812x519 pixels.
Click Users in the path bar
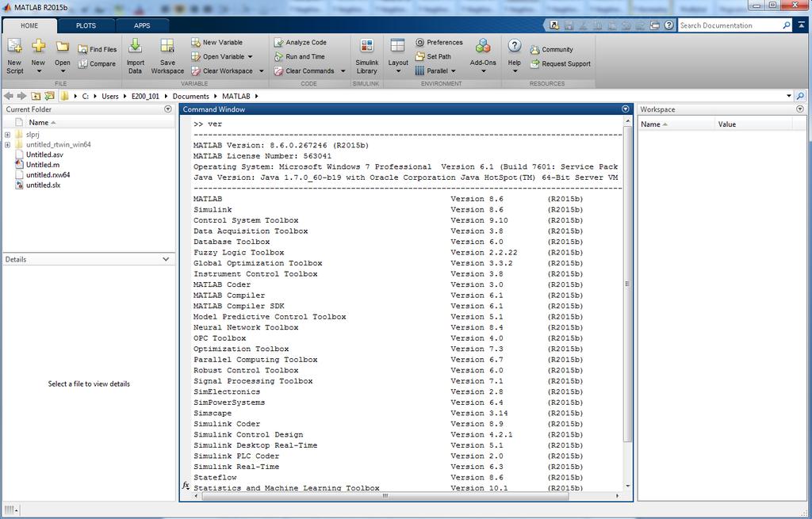pos(109,96)
